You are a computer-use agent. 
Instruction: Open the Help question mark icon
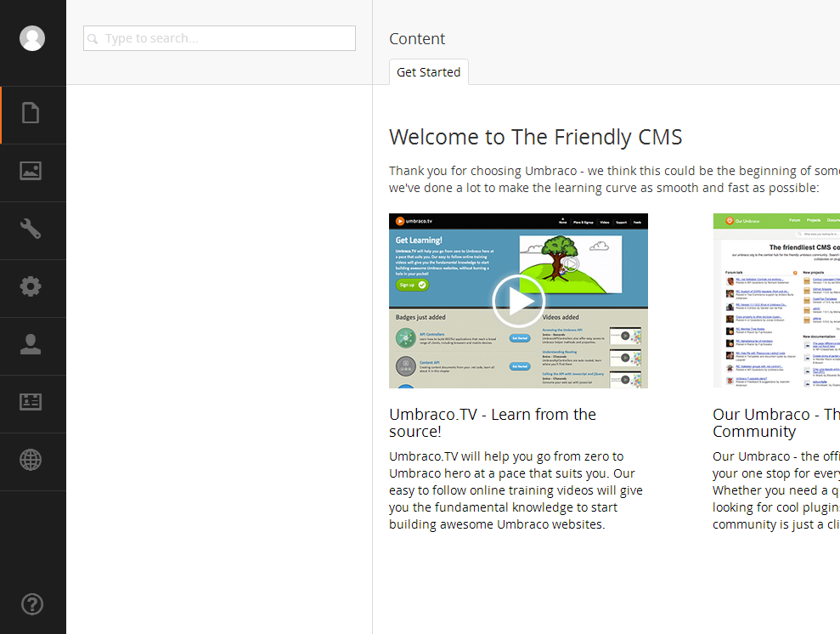tap(32, 604)
